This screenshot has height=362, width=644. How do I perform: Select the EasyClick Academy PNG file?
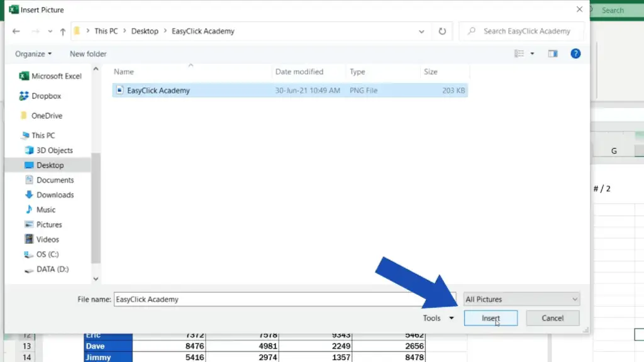[290, 90]
